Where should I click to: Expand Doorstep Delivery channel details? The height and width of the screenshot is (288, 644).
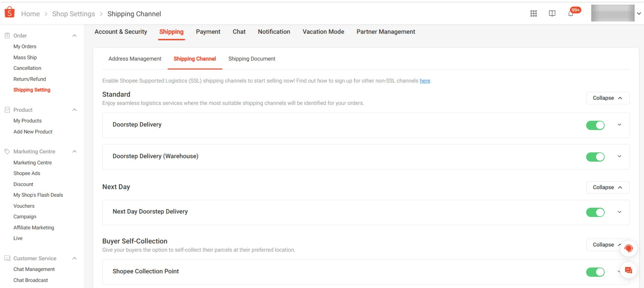coord(619,125)
